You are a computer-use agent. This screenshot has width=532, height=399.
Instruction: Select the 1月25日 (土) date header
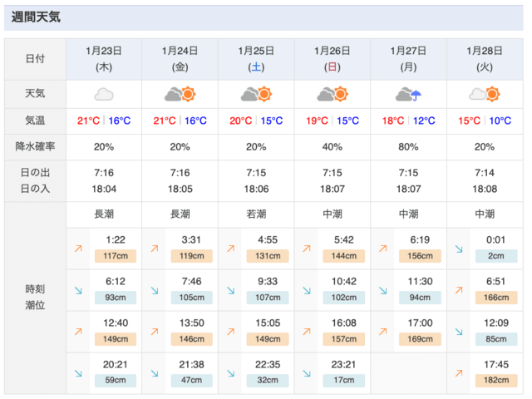coord(256,58)
